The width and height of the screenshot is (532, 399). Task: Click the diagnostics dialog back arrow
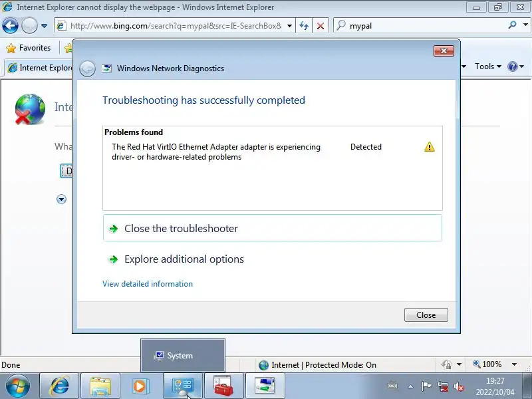87,68
